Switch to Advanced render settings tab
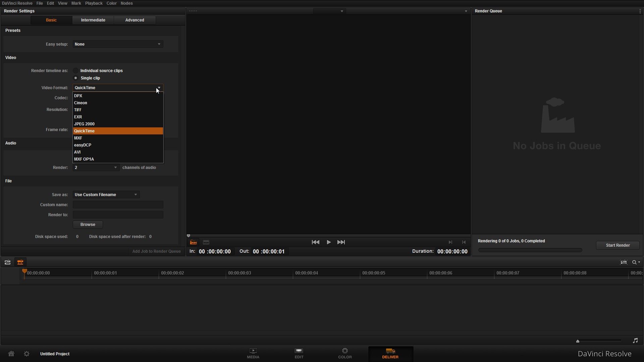644x362 pixels. pyautogui.click(x=135, y=20)
